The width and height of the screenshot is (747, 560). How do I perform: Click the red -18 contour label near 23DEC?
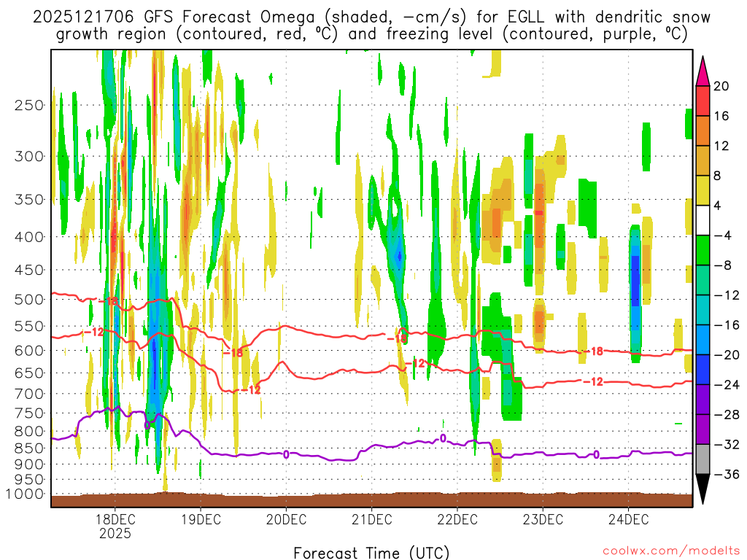(594, 351)
